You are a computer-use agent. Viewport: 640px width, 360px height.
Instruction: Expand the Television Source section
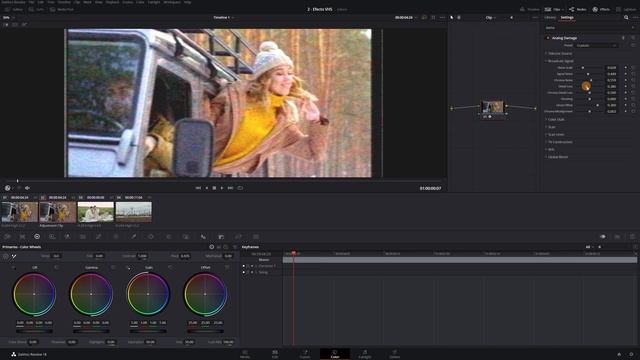(559, 53)
